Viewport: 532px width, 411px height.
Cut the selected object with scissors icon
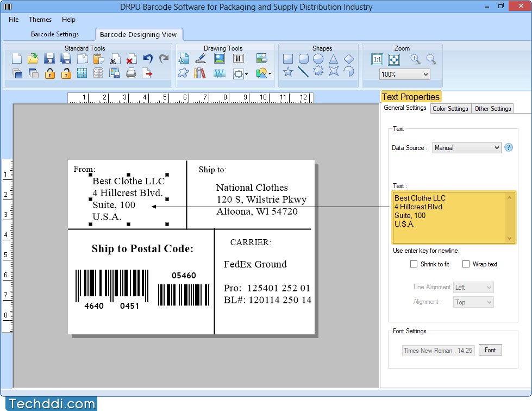115,59
